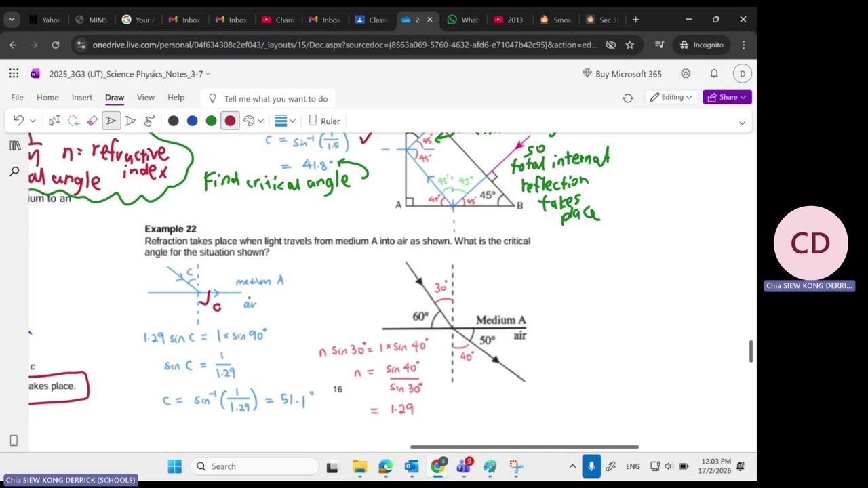Open Microsoft Teams from taskbar
Viewport: 868px width, 488px height.
pyautogui.click(x=465, y=466)
